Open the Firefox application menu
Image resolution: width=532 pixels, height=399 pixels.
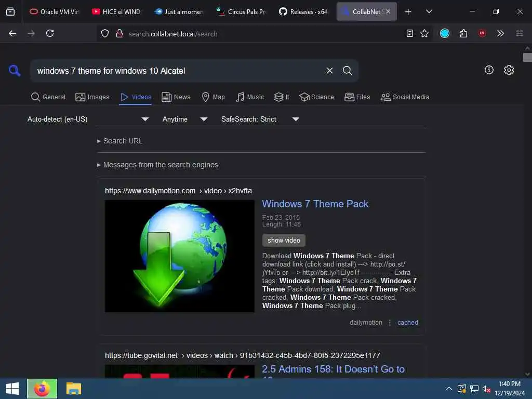pos(520,33)
